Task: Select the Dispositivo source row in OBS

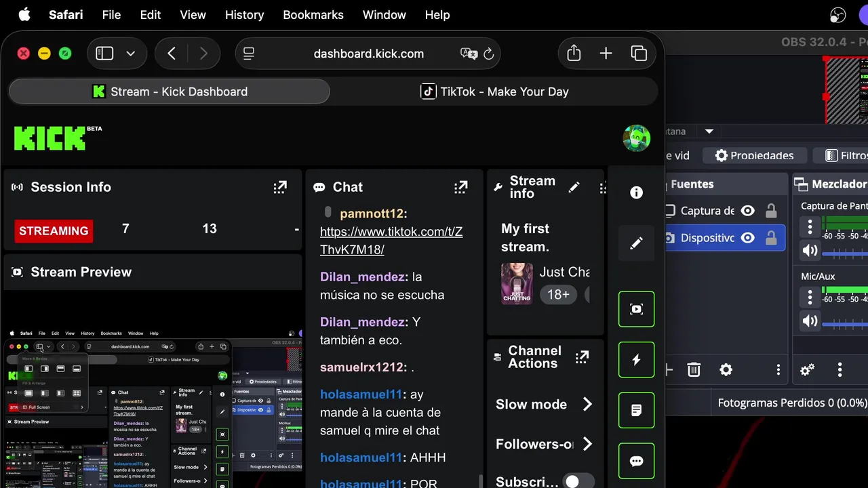Action: click(x=725, y=238)
